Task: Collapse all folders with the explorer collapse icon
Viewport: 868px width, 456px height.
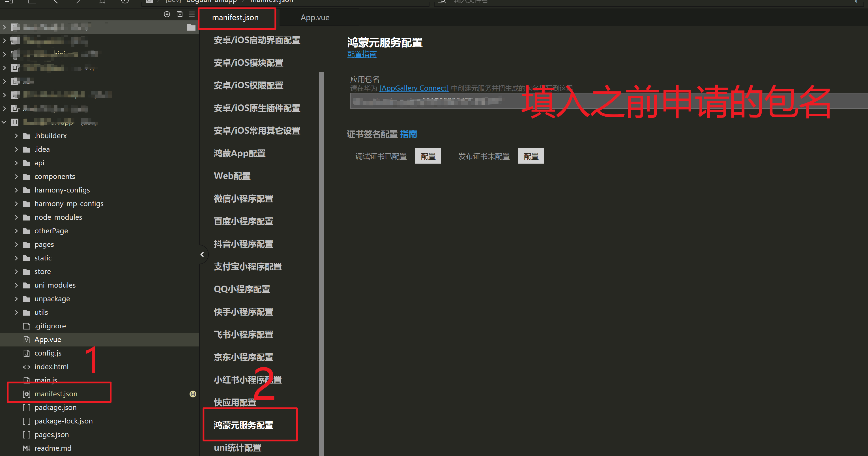Action: (179, 14)
